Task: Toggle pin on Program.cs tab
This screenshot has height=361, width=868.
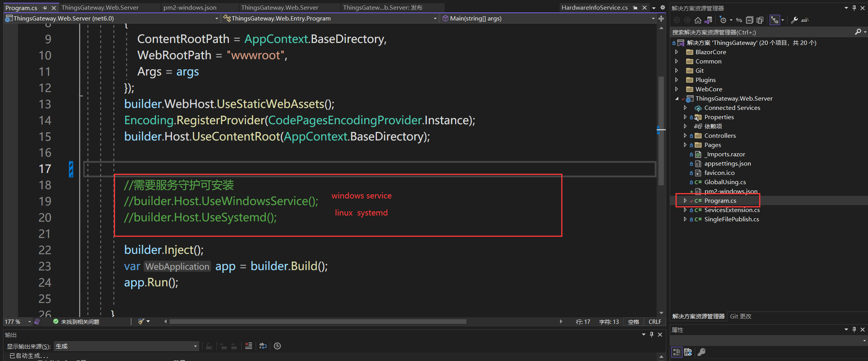Action: [45, 8]
